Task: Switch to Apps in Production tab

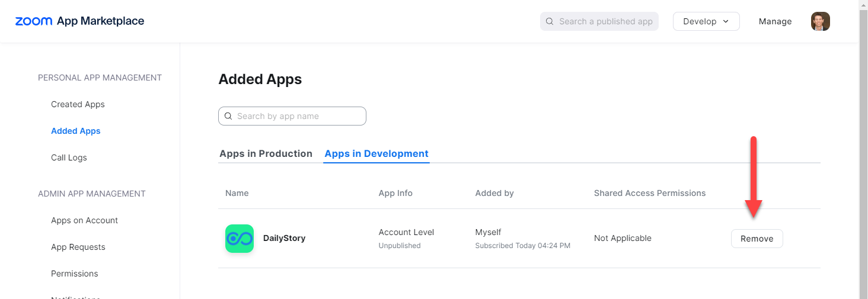Action: (x=266, y=153)
